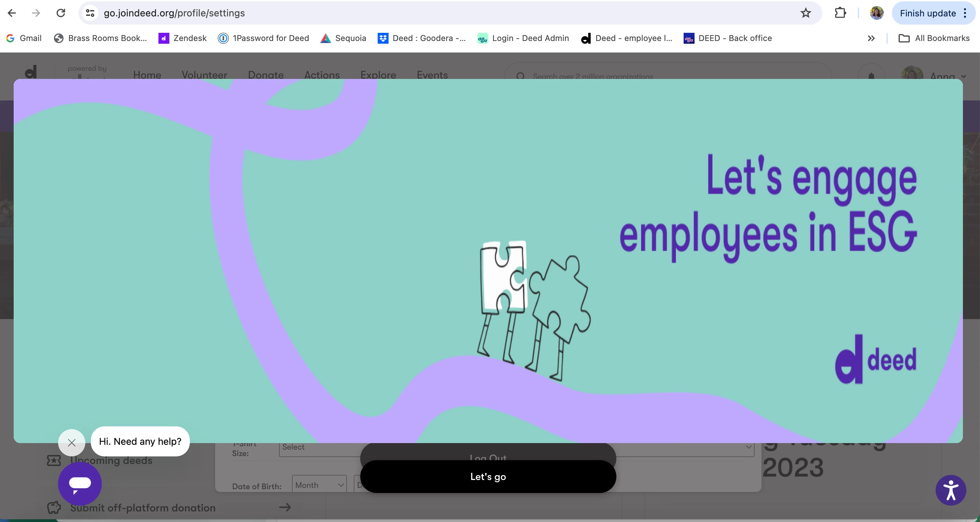Go back with the browser back arrow
This screenshot has height=522, width=980.
(x=12, y=13)
